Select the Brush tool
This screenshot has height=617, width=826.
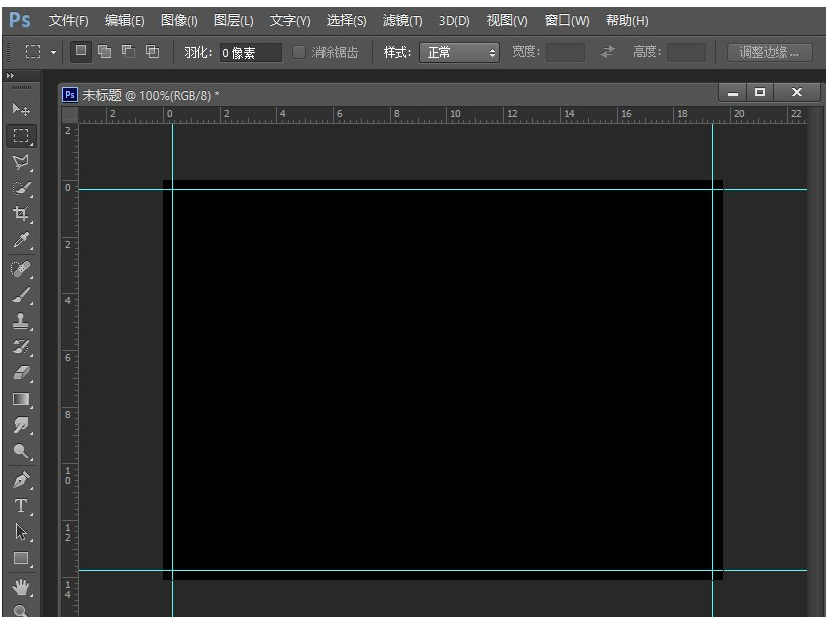coord(21,294)
